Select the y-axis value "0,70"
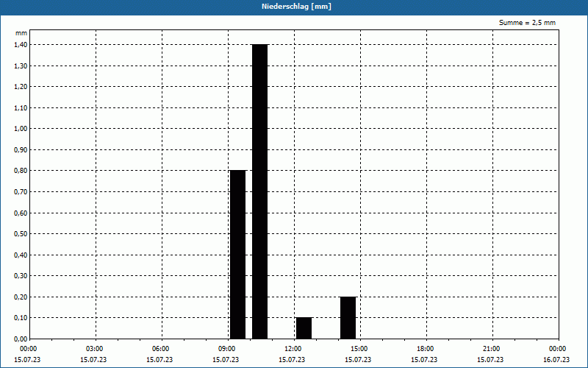 (21, 192)
